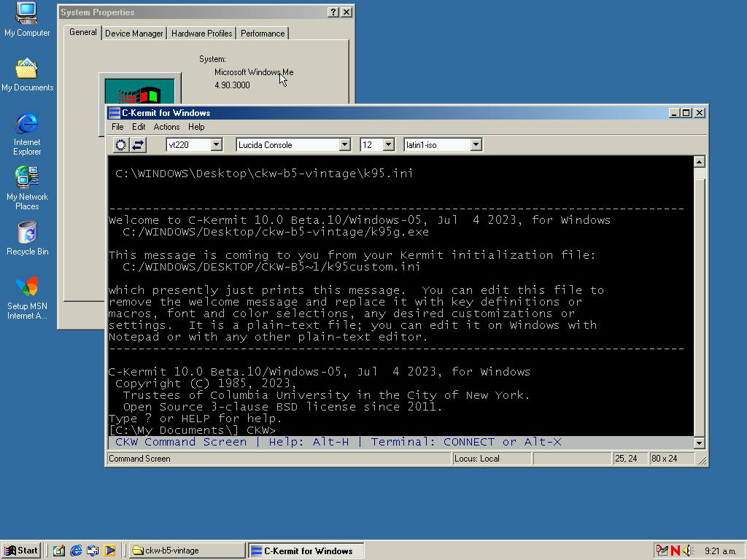Image resolution: width=747 pixels, height=560 pixels.
Task: Open the Help menu in C-Kermit
Action: [x=196, y=127]
